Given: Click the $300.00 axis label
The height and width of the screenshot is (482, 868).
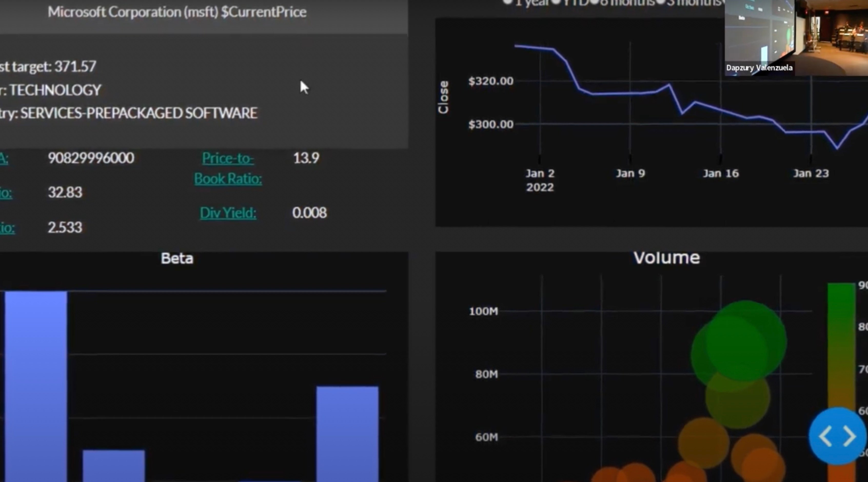Looking at the screenshot, I should [x=491, y=125].
